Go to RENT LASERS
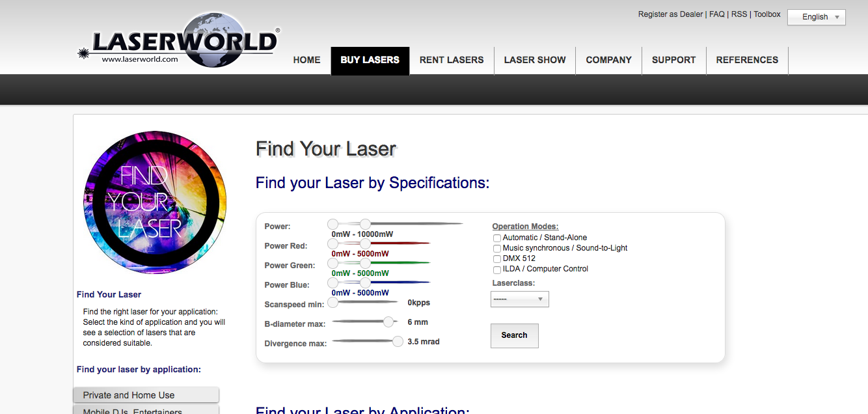The height and width of the screenshot is (414, 868). [x=452, y=60]
